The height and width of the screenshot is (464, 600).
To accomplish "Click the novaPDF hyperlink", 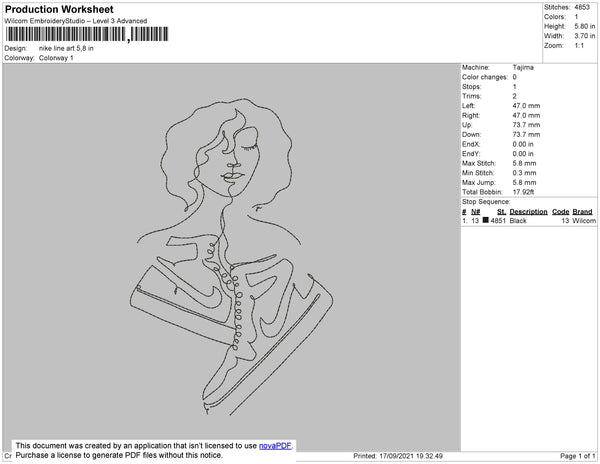I will pos(275,446).
